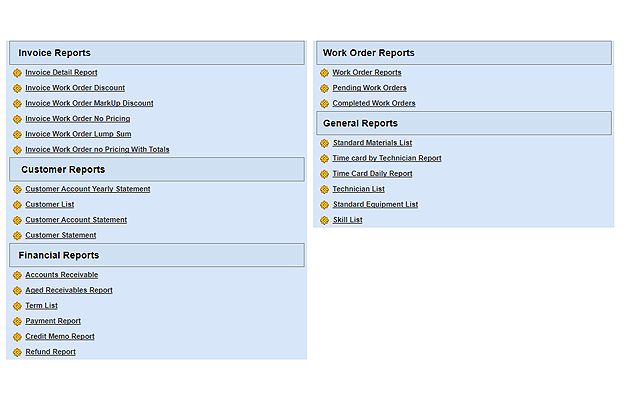
Task: Click the icon next to Refund Report
Action: (17, 352)
